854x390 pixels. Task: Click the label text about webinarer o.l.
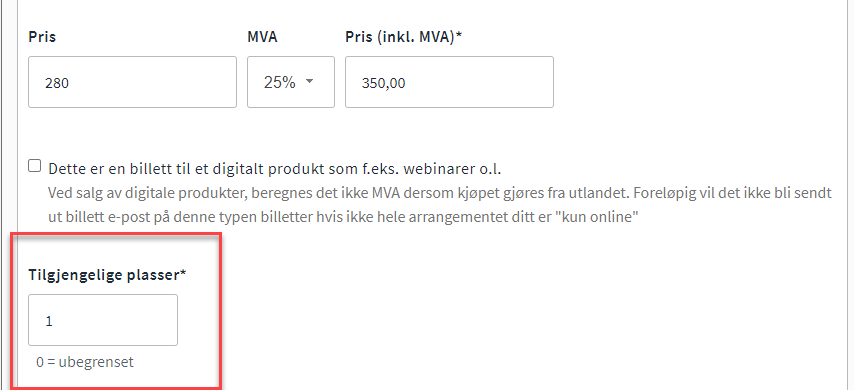[x=274, y=169]
